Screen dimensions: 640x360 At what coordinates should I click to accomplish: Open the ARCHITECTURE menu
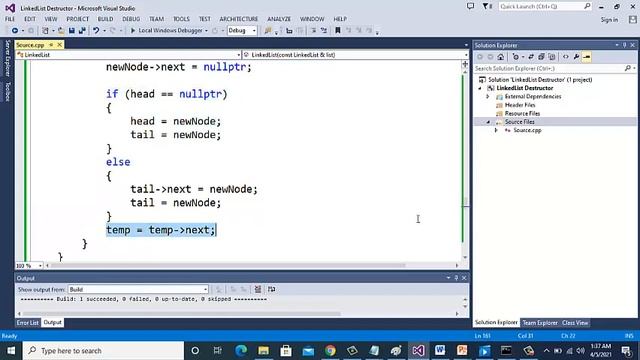239,19
